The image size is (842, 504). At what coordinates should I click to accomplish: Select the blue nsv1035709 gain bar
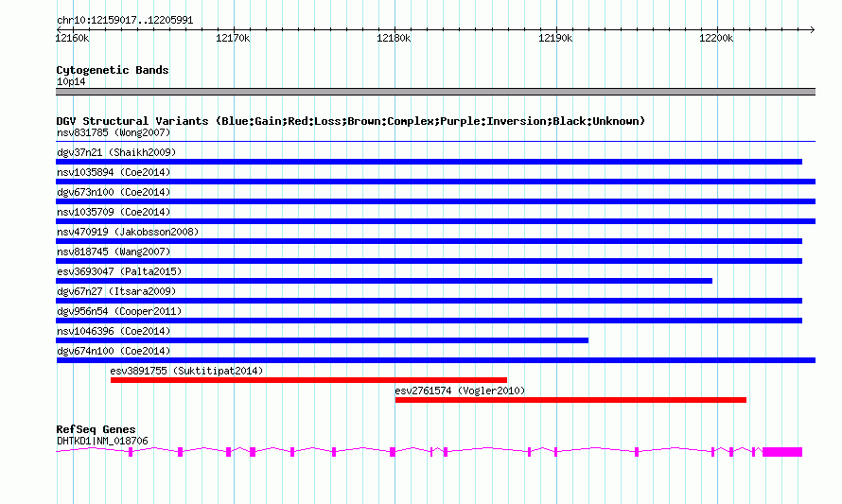click(435, 221)
